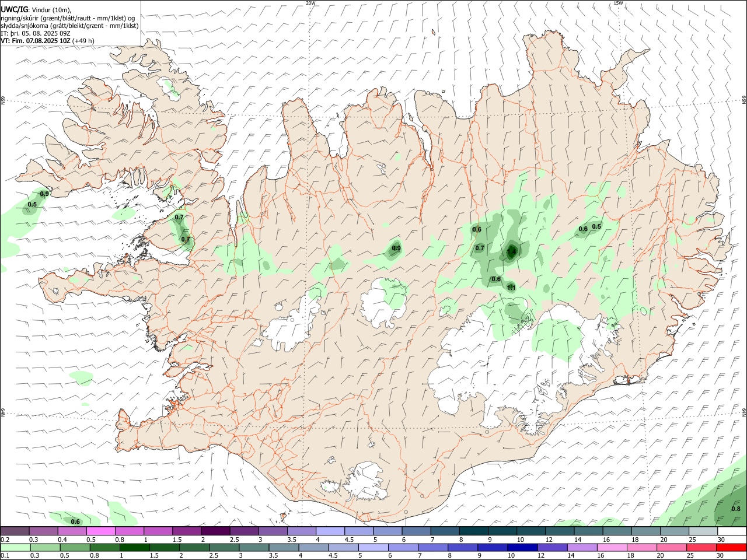This screenshot has height=560, width=747.
Task: Click the dark plum 0.2 snow legend swatch
Action: [15, 531]
